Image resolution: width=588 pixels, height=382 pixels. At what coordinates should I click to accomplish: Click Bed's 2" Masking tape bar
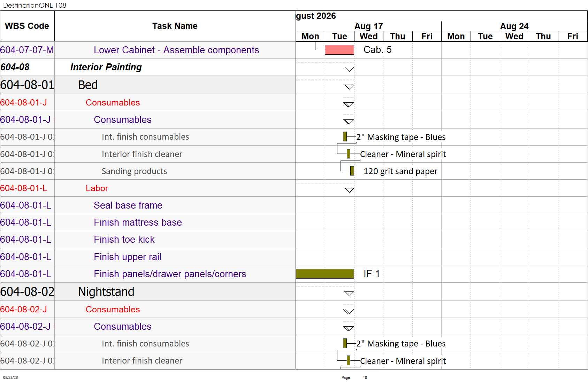pos(345,137)
